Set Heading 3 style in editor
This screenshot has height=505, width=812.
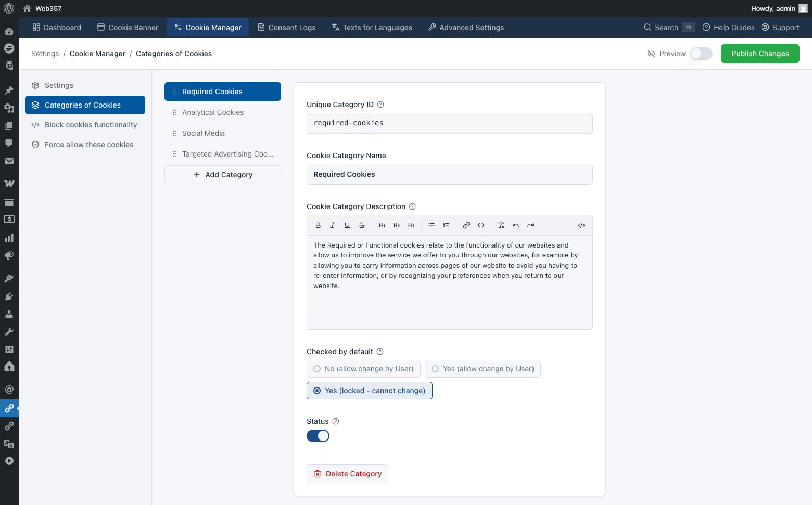pos(411,225)
